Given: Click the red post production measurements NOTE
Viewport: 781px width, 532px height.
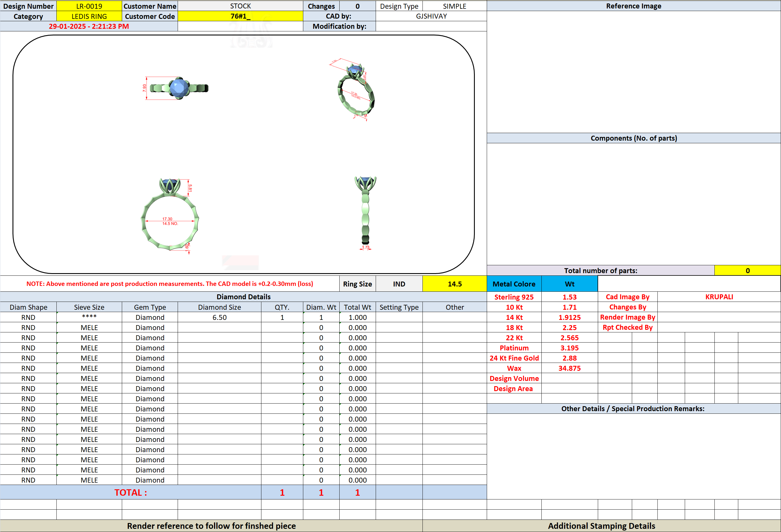Looking at the screenshot, I should [x=170, y=284].
